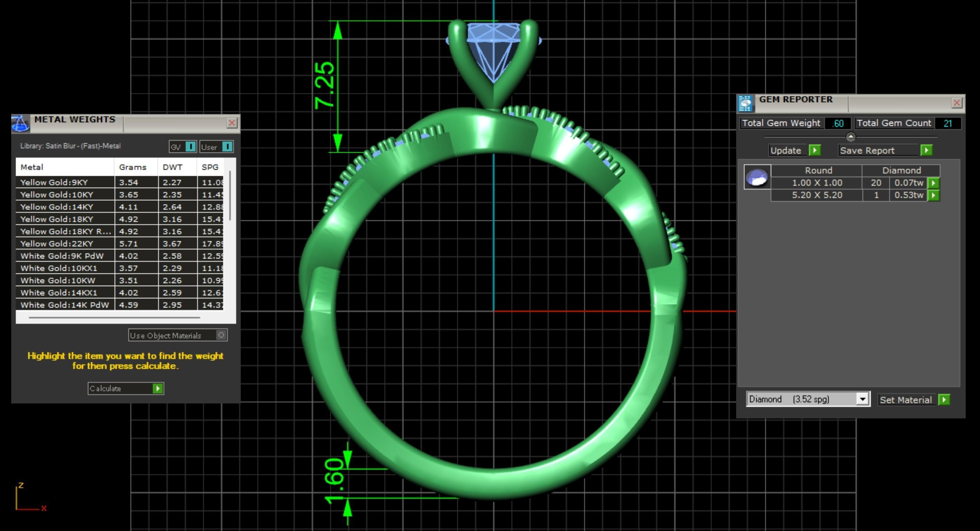Select the White Gold:10KW row
This screenshot has height=531, width=980.
pos(119,280)
